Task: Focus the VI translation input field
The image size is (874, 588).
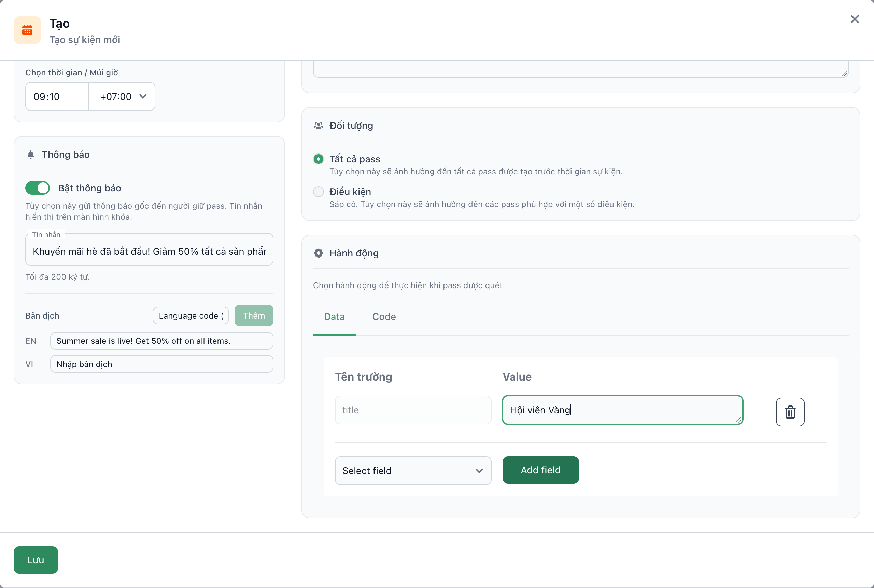Action: click(x=161, y=364)
